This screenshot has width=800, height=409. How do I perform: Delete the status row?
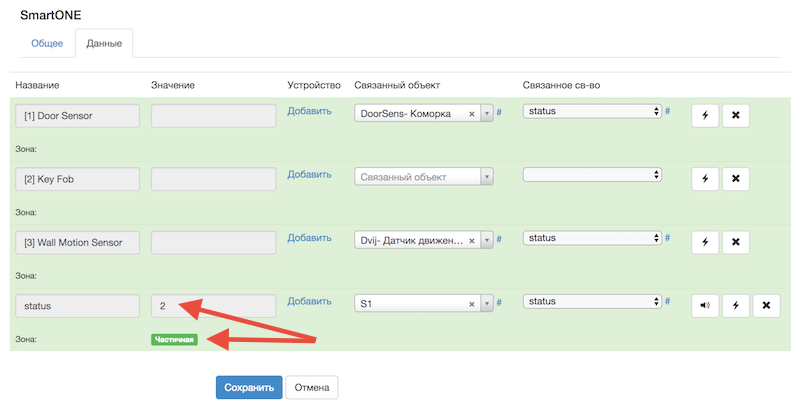(x=766, y=305)
